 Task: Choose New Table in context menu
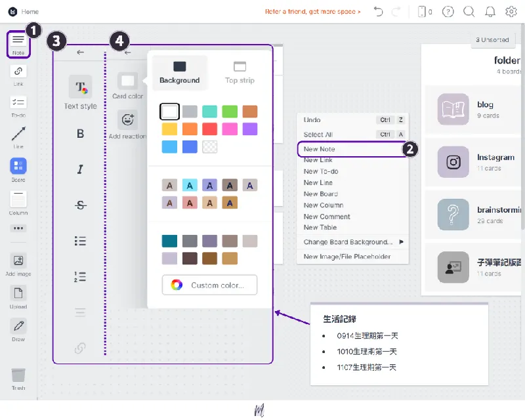click(x=353, y=228)
